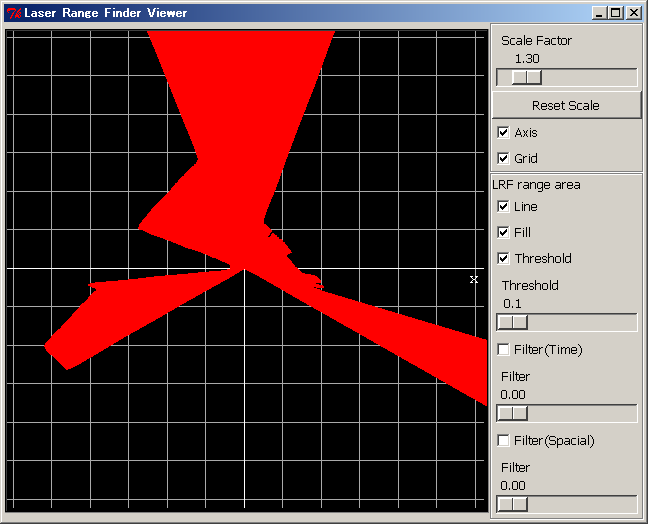Click the white x marker on the canvas
Screen dimensions: 648x524
pos(474,280)
